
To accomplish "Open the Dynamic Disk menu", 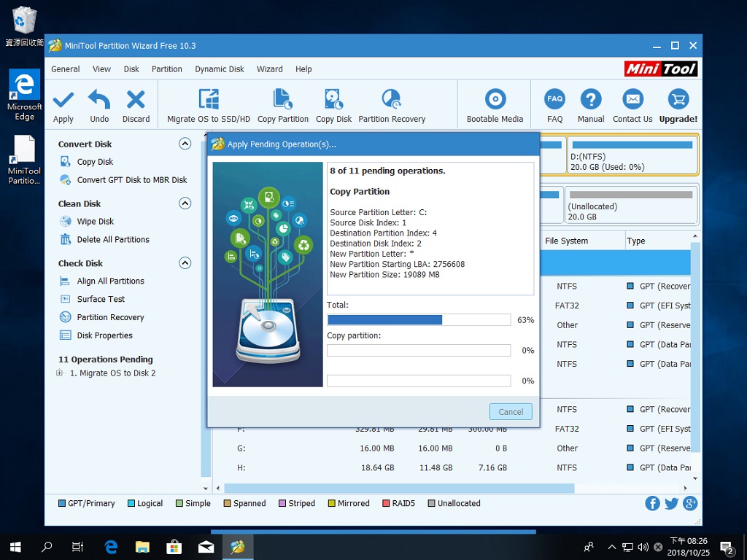I will [219, 69].
